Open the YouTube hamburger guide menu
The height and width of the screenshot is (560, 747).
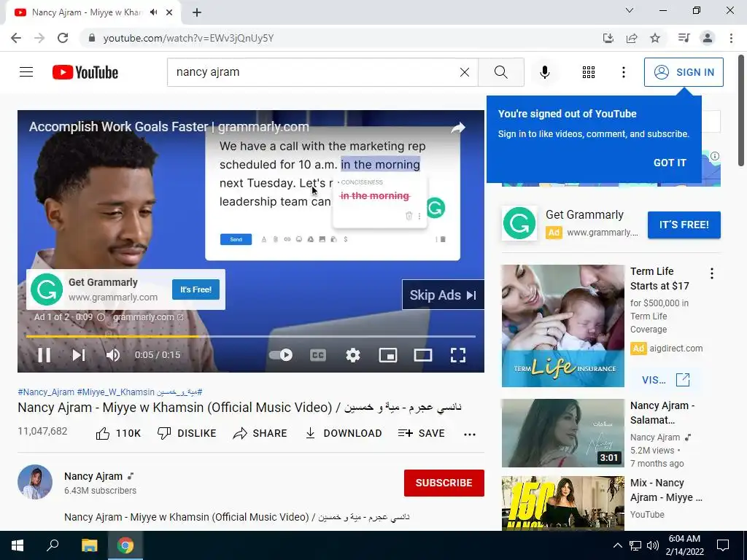26,72
